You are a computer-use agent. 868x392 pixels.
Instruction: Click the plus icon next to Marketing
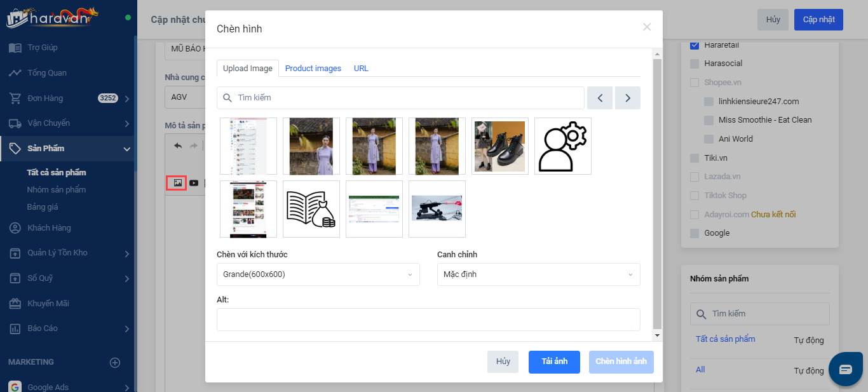pos(115,362)
